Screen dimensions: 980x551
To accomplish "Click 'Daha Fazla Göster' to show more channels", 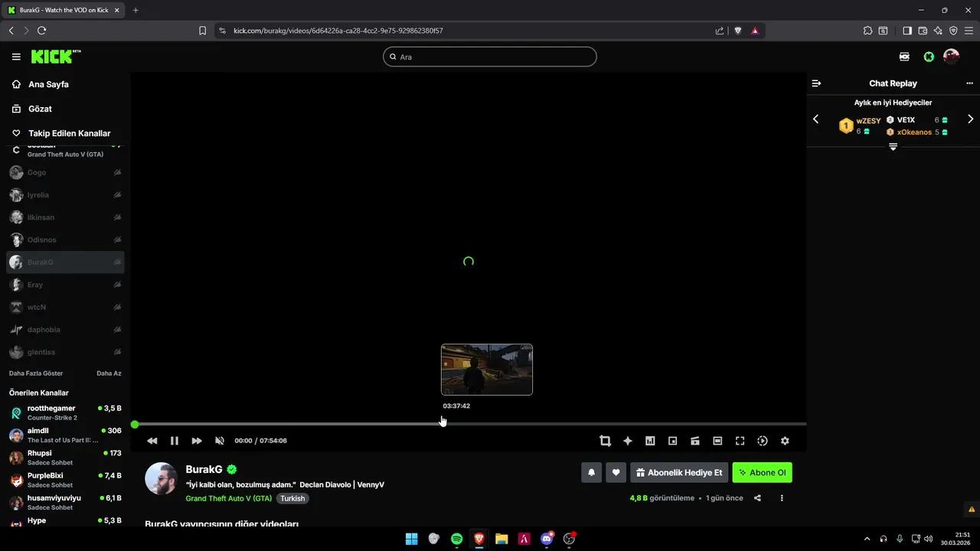I will (36, 373).
